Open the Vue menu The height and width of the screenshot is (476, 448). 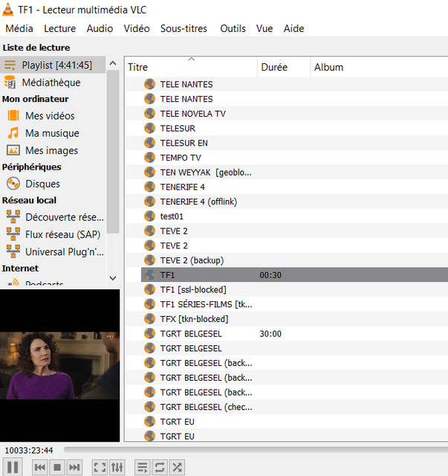pos(264,28)
